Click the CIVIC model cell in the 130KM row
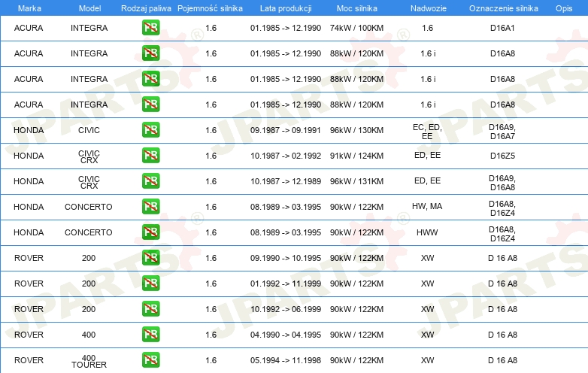The image size is (588, 373). 89,130
